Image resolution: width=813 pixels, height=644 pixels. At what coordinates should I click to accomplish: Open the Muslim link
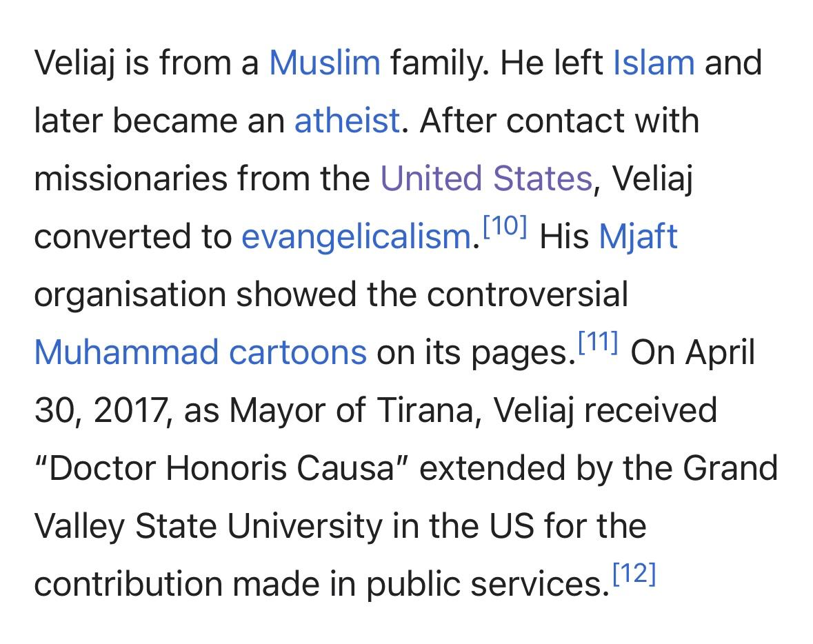(x=324, y=63)
